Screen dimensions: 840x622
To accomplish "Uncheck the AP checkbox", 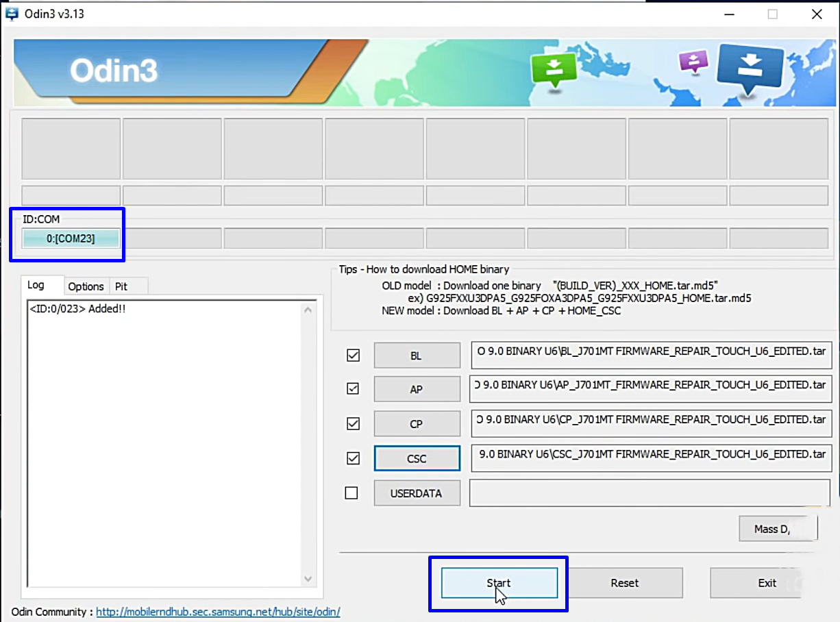I will click(353, 389).
